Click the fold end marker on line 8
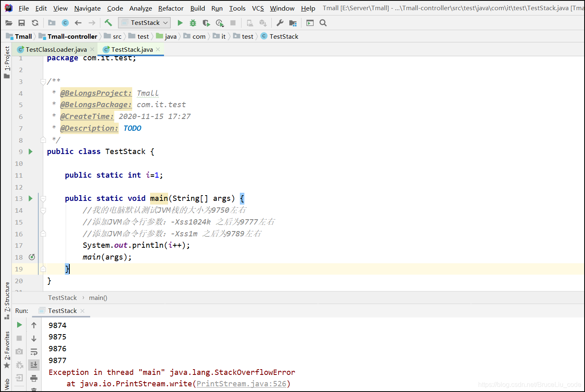 click(43, 140)
